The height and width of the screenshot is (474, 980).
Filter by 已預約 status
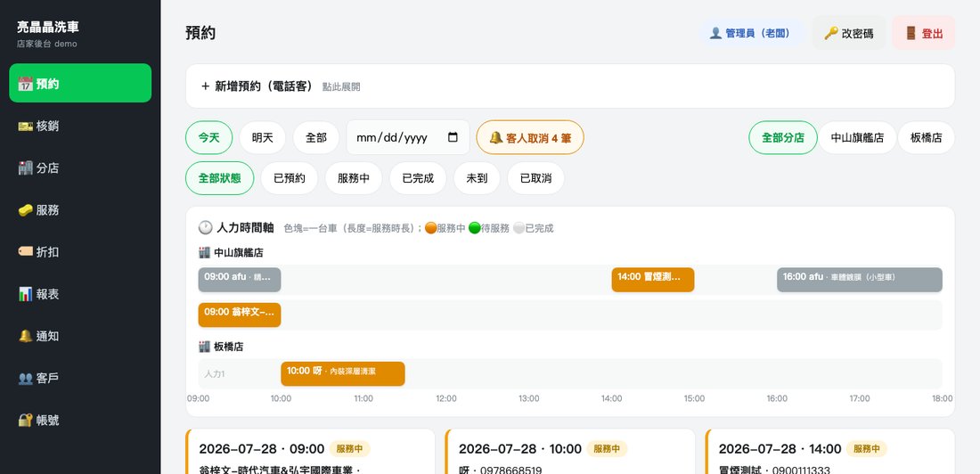click(290, 178)
